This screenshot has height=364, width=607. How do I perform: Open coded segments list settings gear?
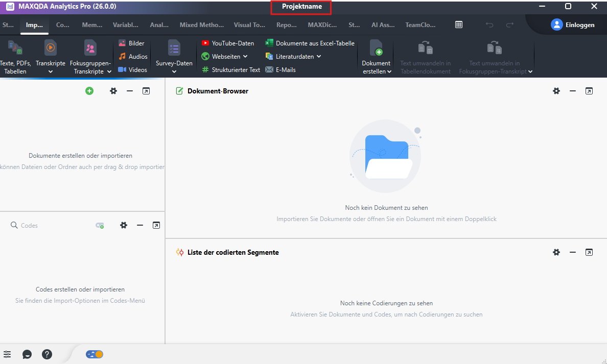pos(556,252)
